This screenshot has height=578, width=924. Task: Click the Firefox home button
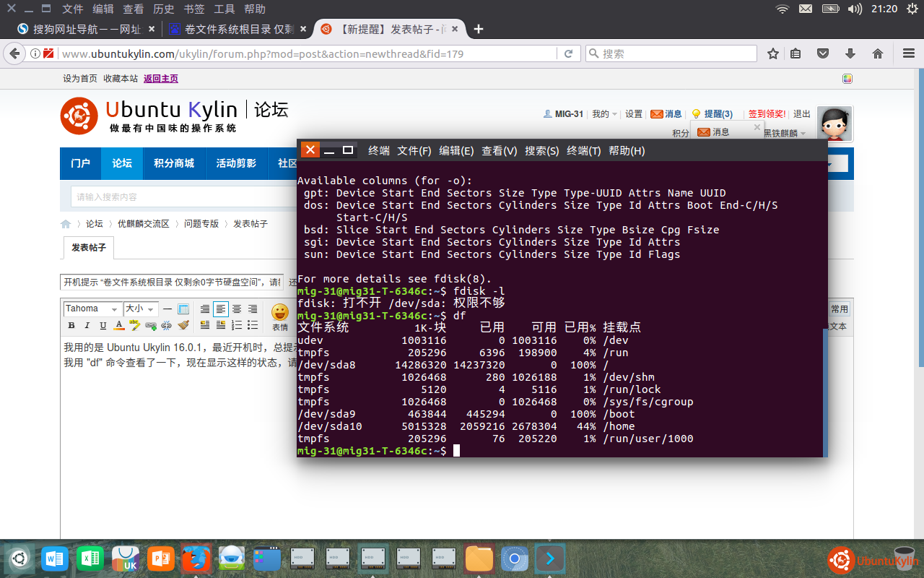878,53
